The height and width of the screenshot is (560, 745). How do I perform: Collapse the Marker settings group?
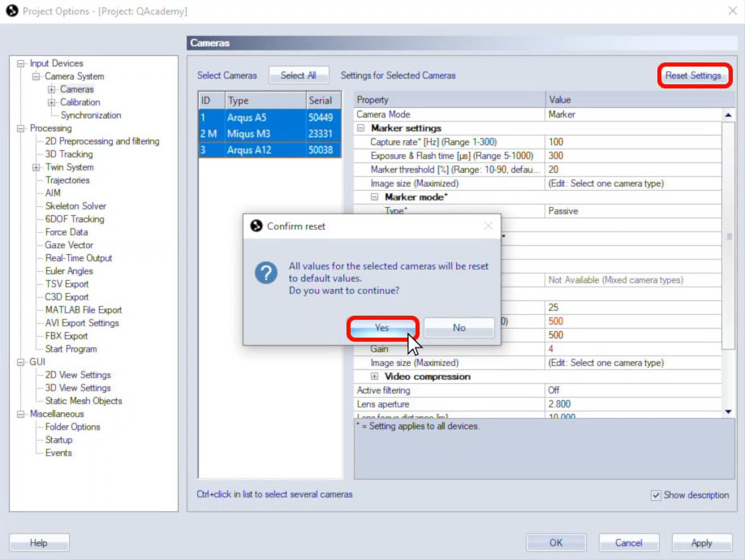pos(361,128)
